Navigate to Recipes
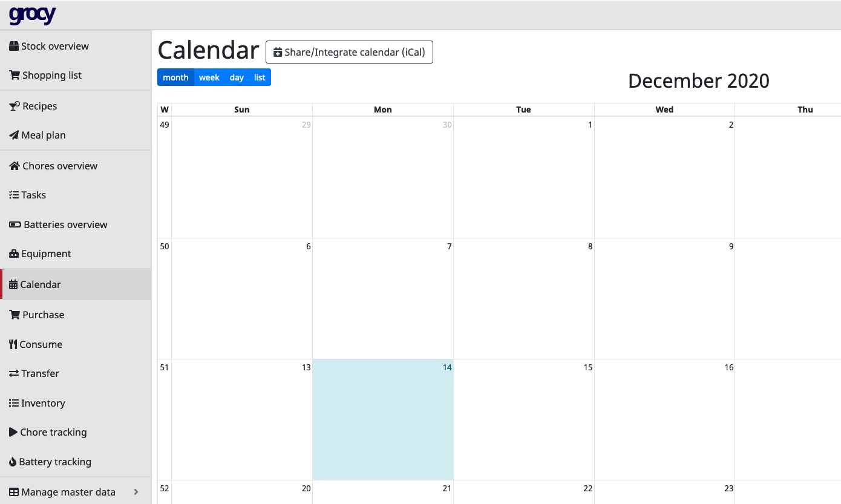Viewport: 841px width, 504px height. 40,106
